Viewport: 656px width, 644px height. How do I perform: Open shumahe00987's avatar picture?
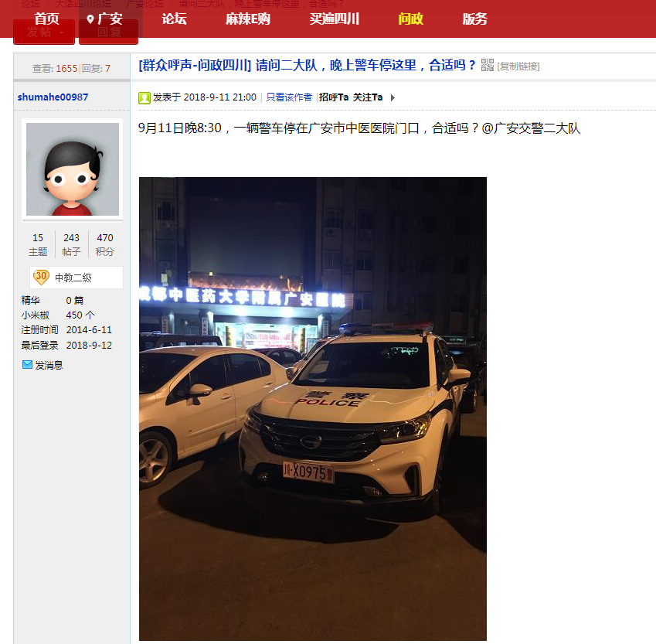pos(73,169)
